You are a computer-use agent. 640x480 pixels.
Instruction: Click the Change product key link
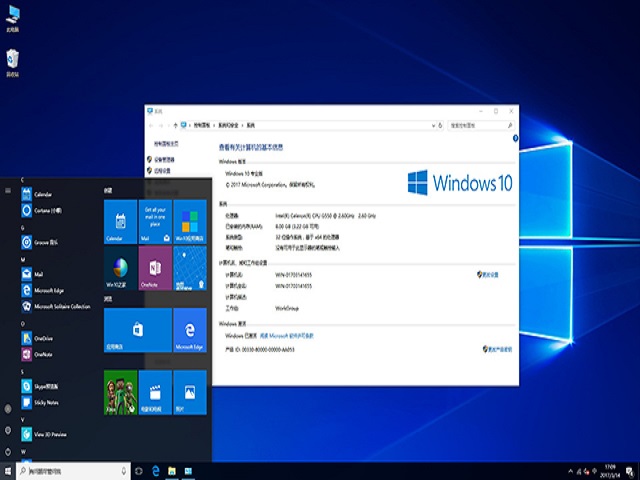click(498, 349)
